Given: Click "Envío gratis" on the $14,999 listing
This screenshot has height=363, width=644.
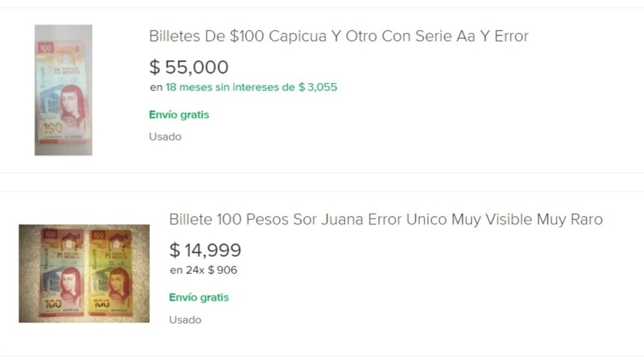Looking at the screenshot, I should (x=199, y=297).
